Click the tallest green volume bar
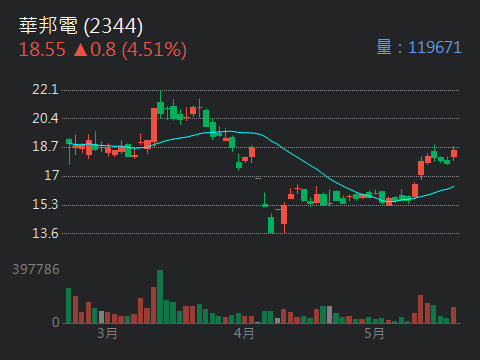Image resolution: width=480 pixels, height=360 pixels. [x=160, y=297]
